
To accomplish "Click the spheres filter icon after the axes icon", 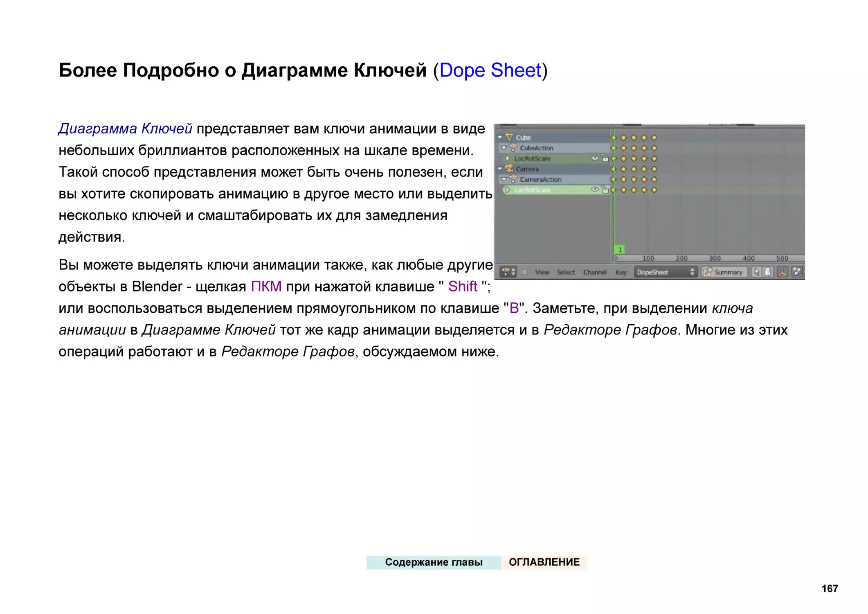I will (x=797, y=272).
